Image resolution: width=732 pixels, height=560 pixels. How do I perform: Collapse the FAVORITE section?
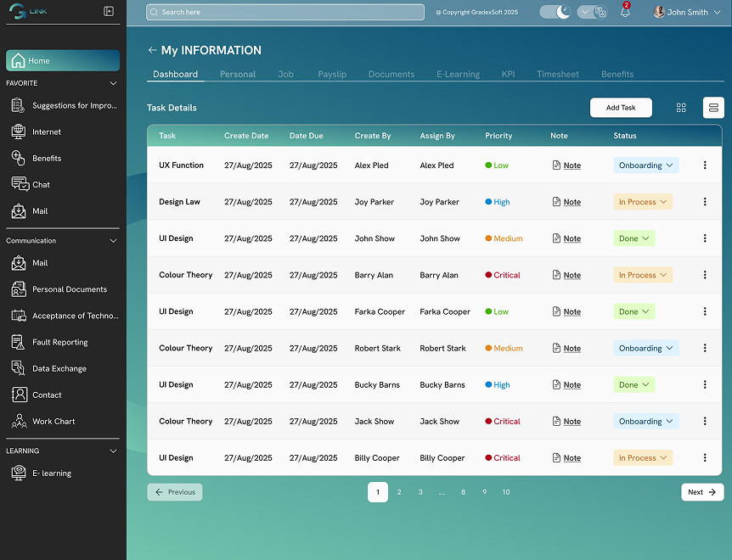[113, 83]
